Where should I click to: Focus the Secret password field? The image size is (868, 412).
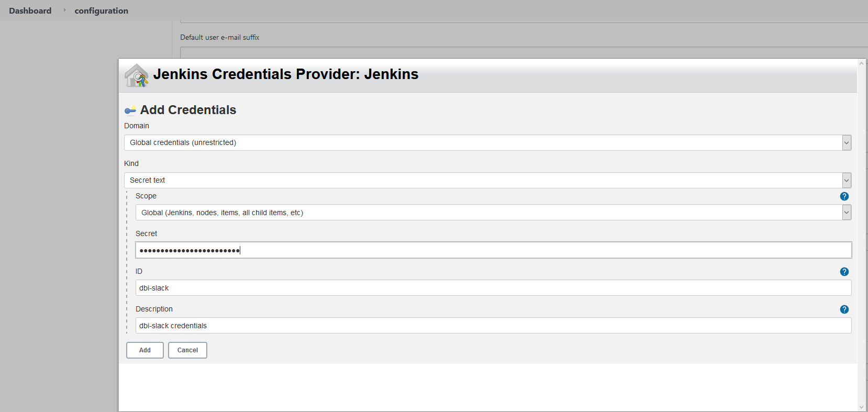[493, 250]
